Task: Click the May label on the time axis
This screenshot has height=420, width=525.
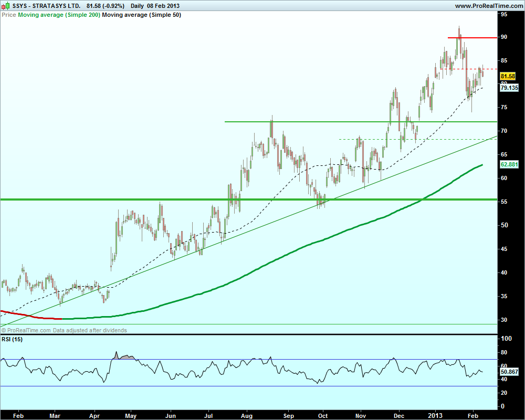Action: [131, 416]
